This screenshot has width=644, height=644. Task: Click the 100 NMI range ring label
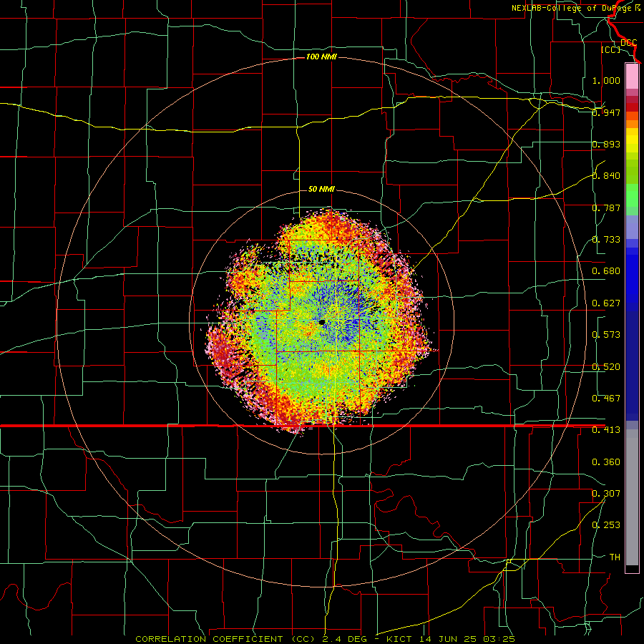(x=321, y=57)
